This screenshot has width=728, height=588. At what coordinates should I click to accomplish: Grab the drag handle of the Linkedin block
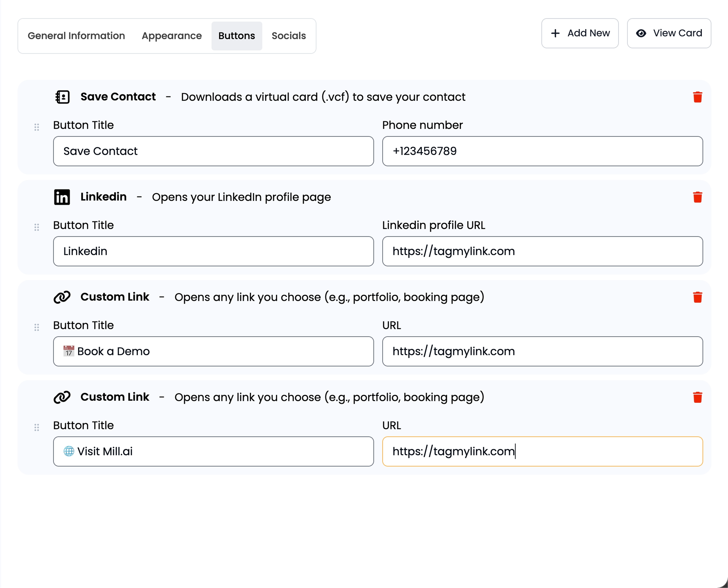pyautogui.click(x=37, y=227)
